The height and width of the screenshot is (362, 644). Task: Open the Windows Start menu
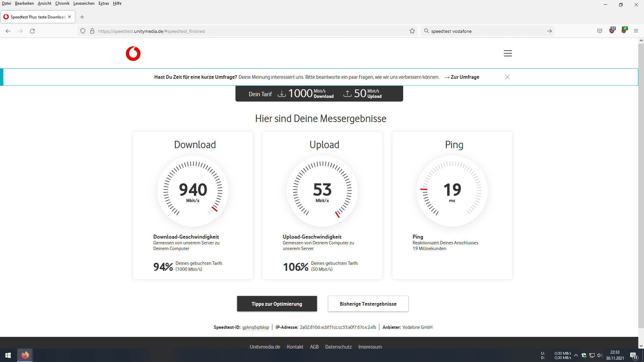[x=8, y=355]
